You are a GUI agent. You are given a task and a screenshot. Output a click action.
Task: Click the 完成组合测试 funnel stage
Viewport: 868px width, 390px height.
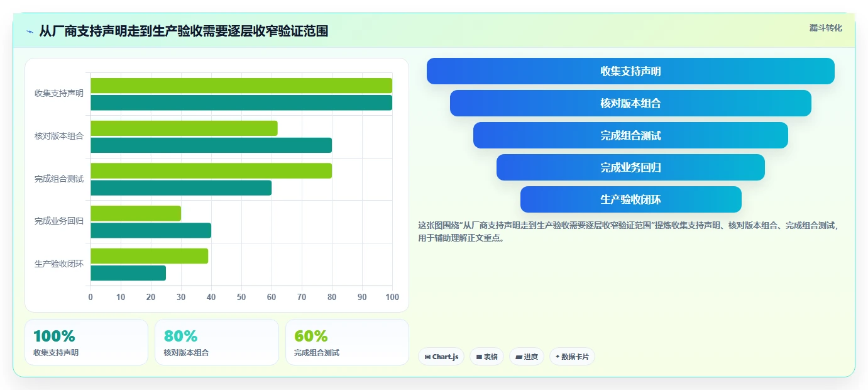[630, 135]
